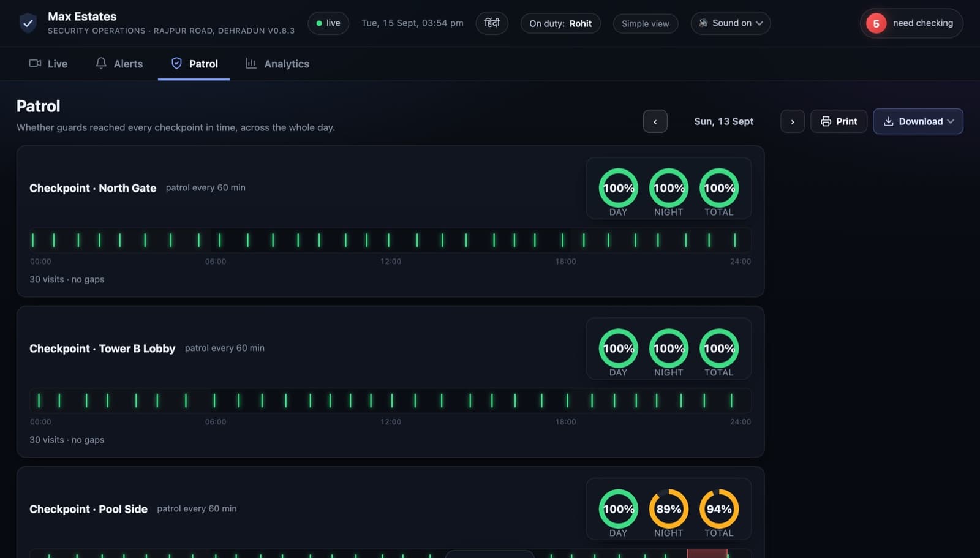Click the download arrow icon
The image size is (980, 558).
tap(889, 121)
